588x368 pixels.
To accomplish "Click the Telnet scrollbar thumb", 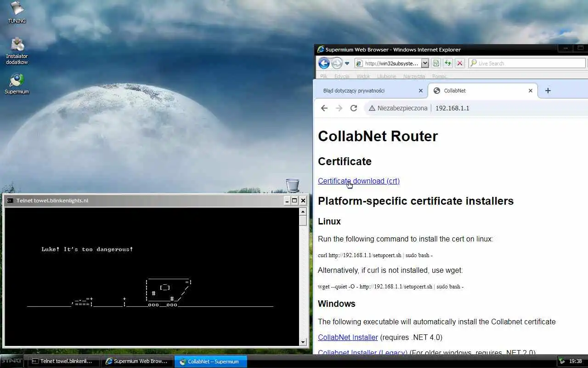I will point(303,220).
